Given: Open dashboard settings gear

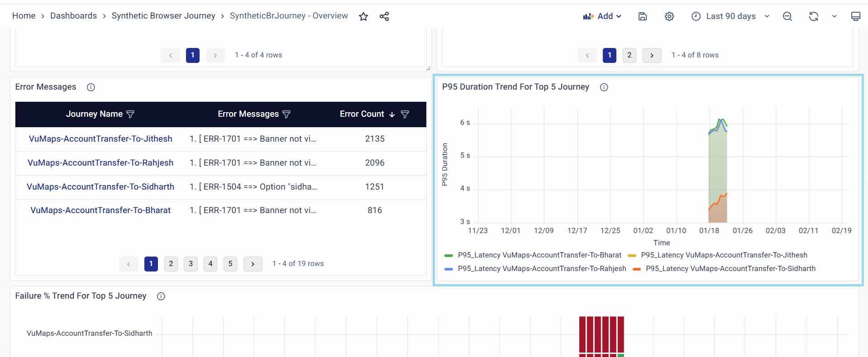Looking at the screenshot, I should 669,17.
